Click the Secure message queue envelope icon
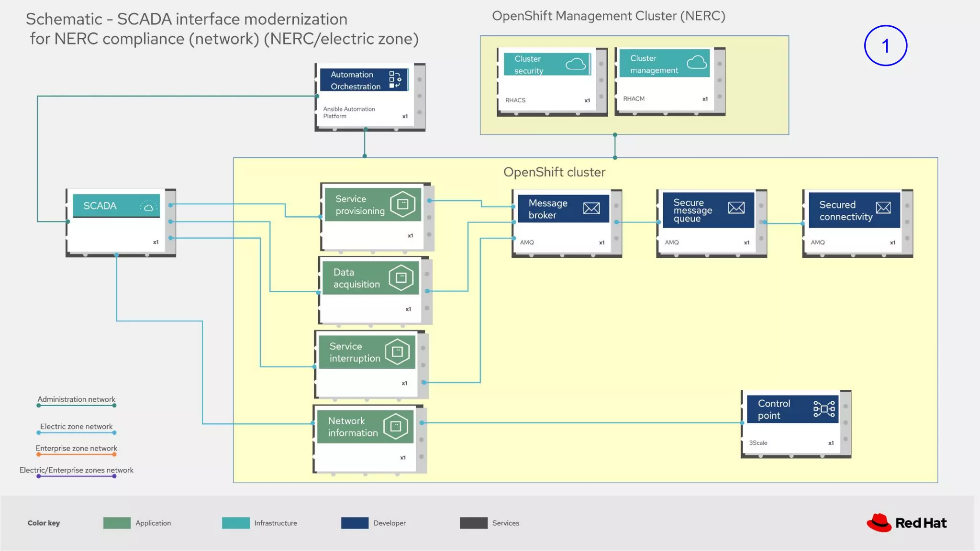Viewport: 980px width, 551px height. tap(736, 208)
